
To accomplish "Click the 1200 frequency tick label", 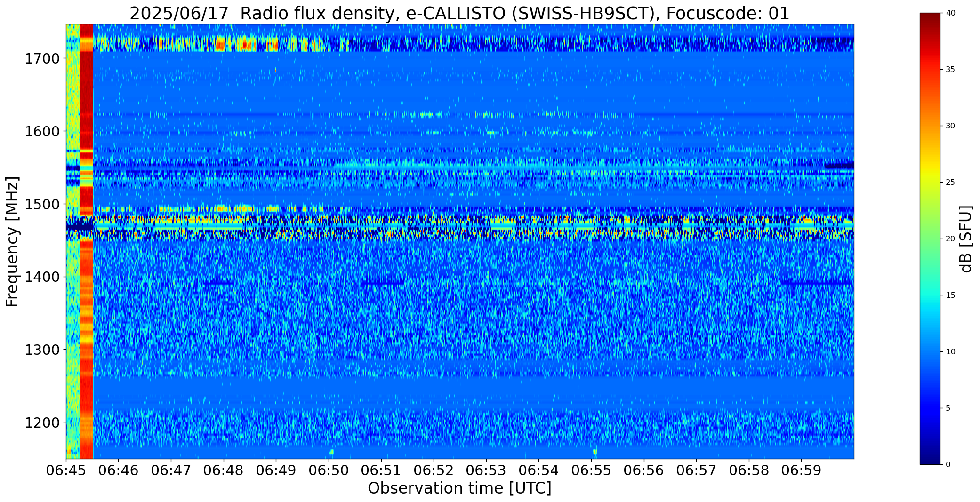I will 42,422.
